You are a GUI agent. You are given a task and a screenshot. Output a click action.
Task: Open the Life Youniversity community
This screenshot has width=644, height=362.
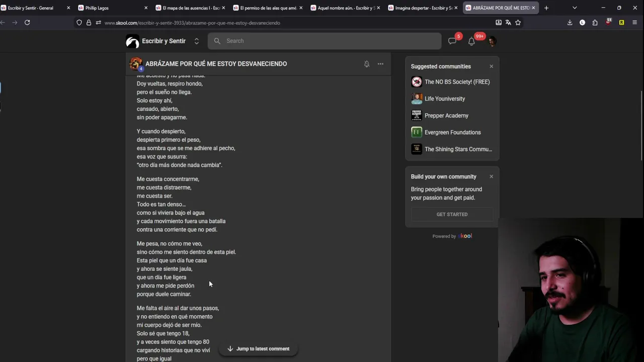(445, 99)
